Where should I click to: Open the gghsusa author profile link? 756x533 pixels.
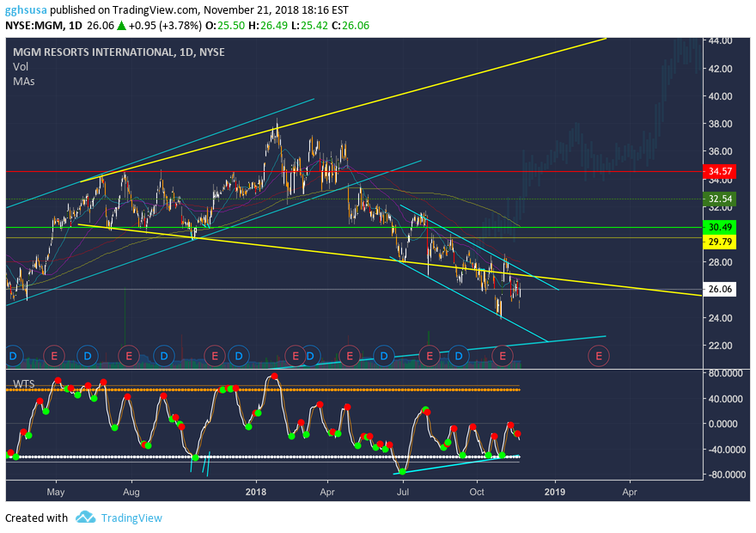(26, 9)
